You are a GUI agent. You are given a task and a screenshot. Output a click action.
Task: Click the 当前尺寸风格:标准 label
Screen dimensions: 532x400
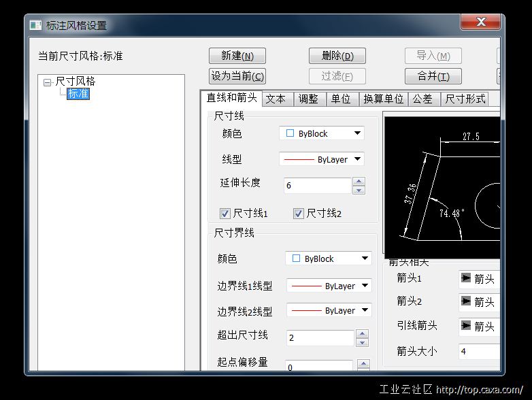(80, 56)
